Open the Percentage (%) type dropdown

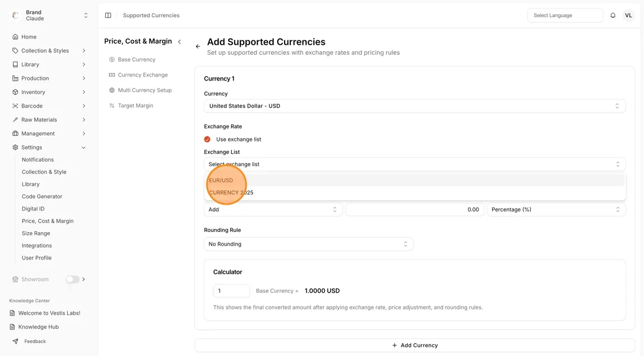pyautogui.click(x=556, y=209)
